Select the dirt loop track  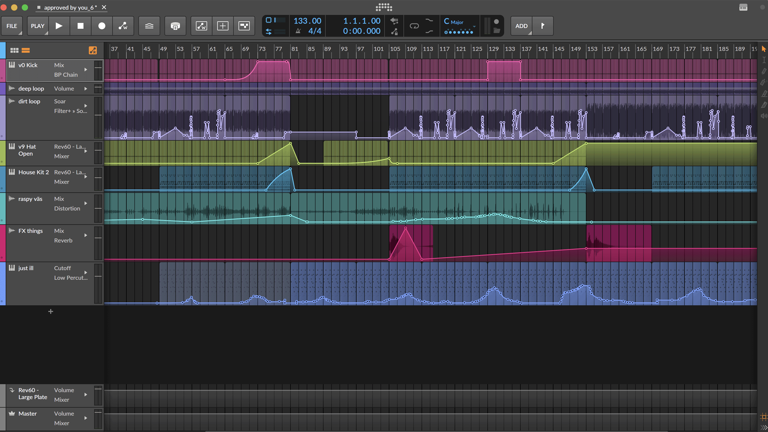[29, 101]
